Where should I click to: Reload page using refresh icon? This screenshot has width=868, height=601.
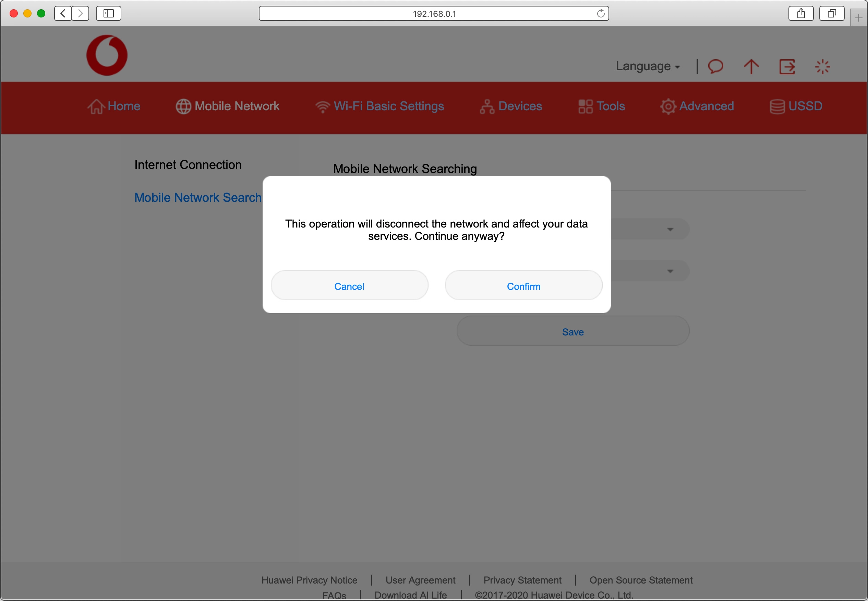point(601,14)
